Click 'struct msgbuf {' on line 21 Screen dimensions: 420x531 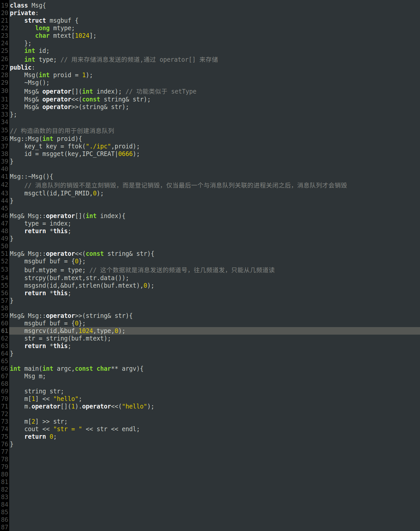[x=51, y=20]
